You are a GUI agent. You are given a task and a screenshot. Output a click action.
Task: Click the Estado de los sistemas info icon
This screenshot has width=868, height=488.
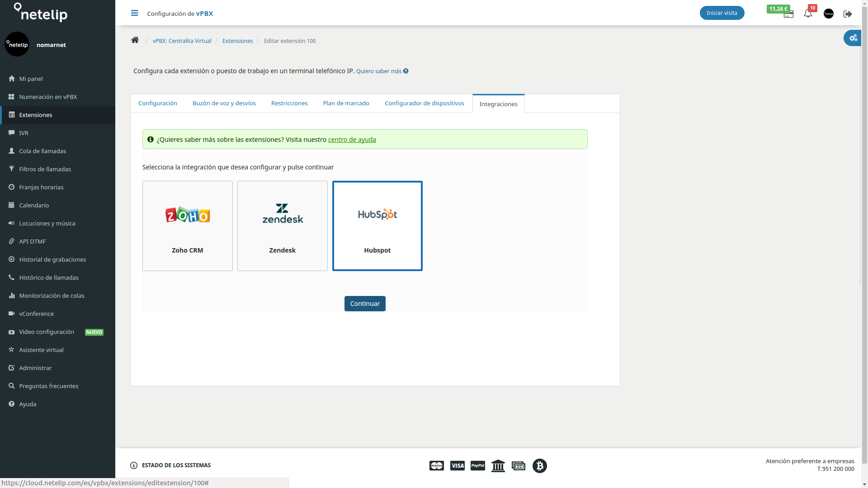134,465
